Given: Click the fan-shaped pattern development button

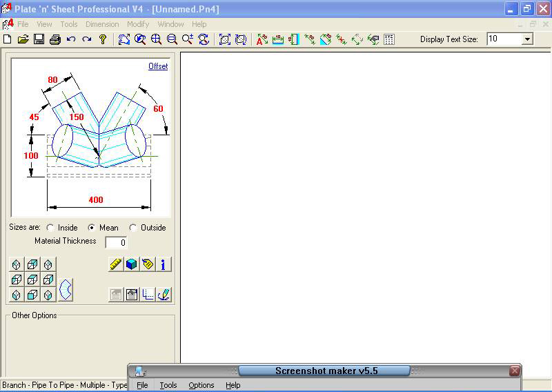Looking at the screenshot, I should [x=66, y=289].
